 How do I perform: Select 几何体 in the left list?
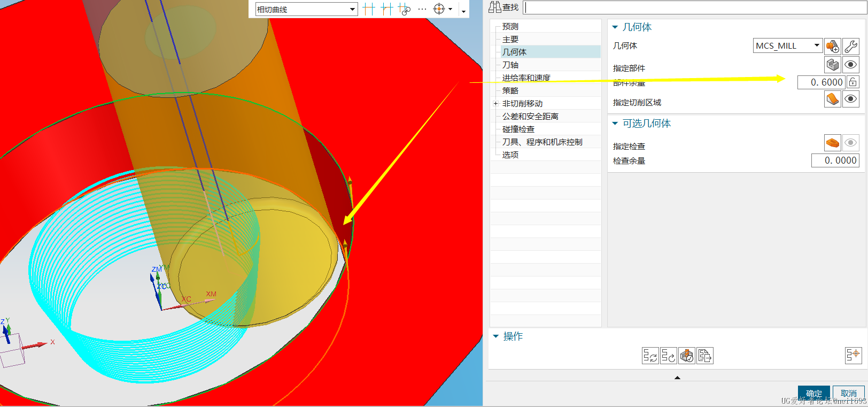pos(514,52)
